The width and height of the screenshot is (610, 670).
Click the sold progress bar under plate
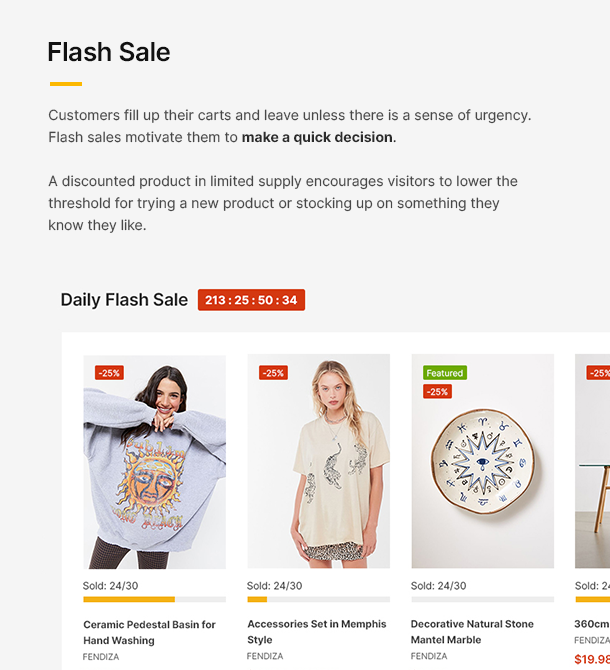tap(482, 600)
